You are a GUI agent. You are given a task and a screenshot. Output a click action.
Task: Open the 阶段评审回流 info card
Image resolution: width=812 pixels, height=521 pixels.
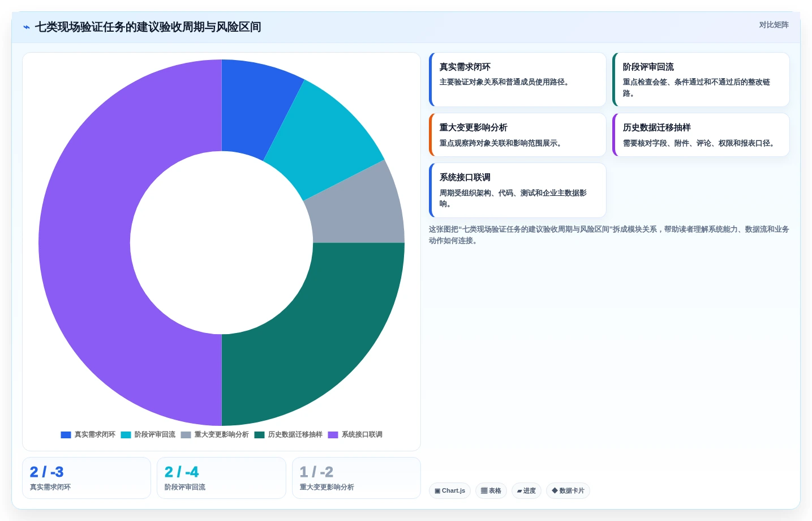tap(701, 80)
